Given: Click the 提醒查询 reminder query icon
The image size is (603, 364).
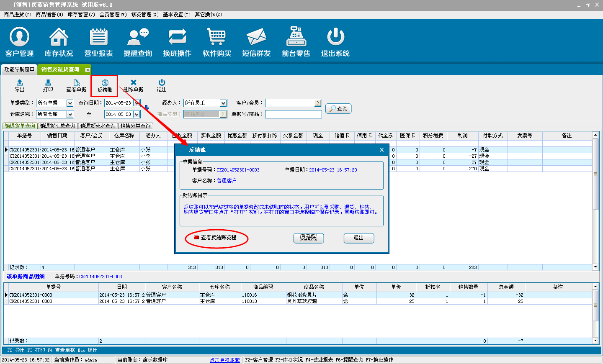Looking at the screenshot, I should pyautogui.click(x=138, y=42).
